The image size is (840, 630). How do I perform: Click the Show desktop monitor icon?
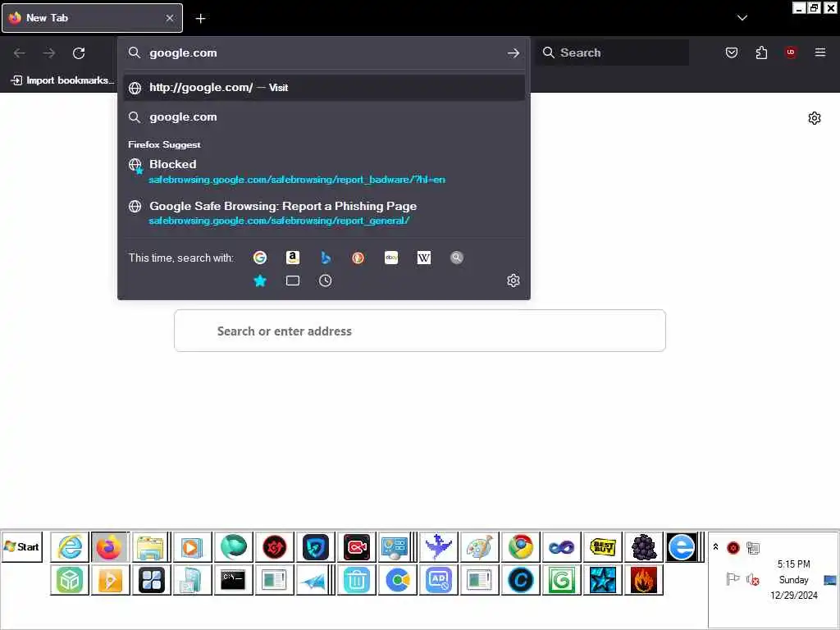[x=830, y=580]
